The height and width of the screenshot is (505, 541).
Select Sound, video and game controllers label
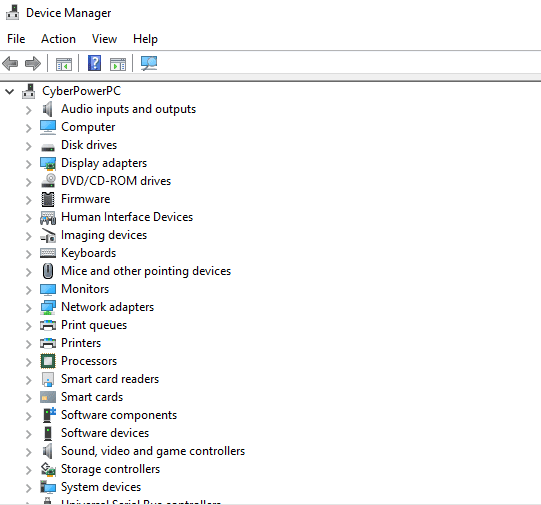tap(153, 451)
